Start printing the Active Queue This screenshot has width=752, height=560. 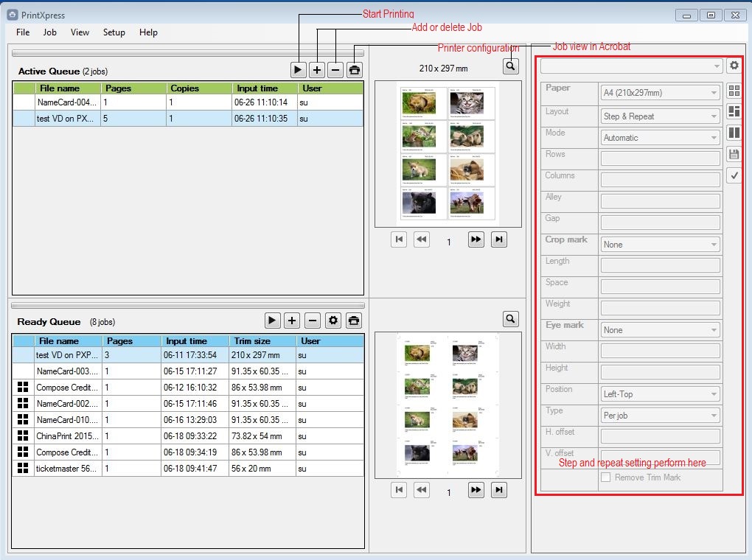click(x=298, y=70)
